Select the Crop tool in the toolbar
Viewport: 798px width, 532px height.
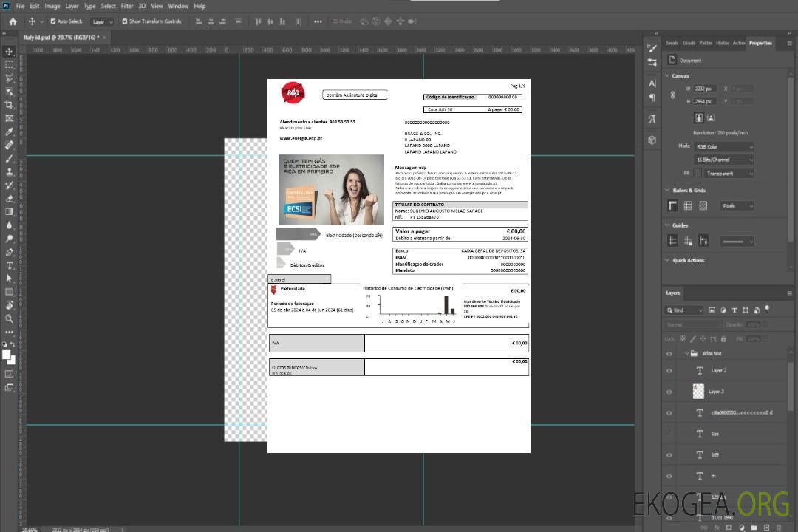[x=9, y=105]
